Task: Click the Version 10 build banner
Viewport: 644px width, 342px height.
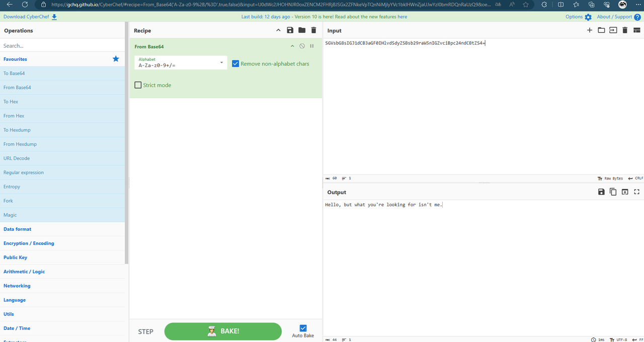Action: click(325, 17)
